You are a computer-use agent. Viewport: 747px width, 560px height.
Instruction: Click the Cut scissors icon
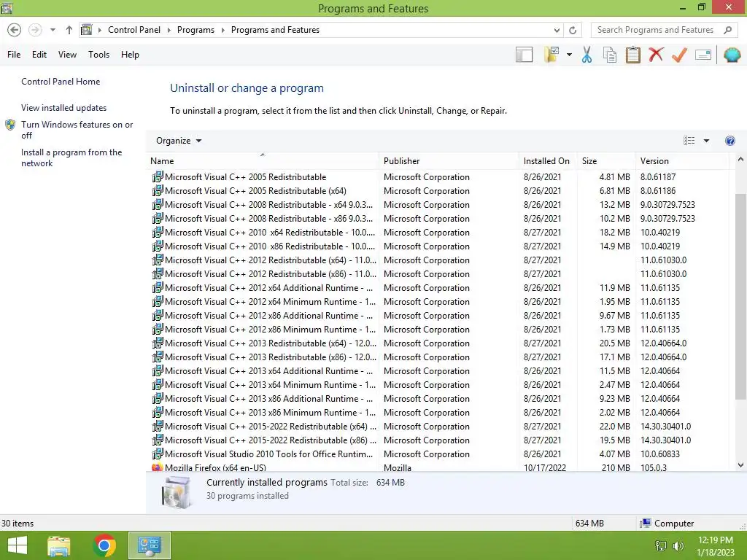tap(587, 55)
